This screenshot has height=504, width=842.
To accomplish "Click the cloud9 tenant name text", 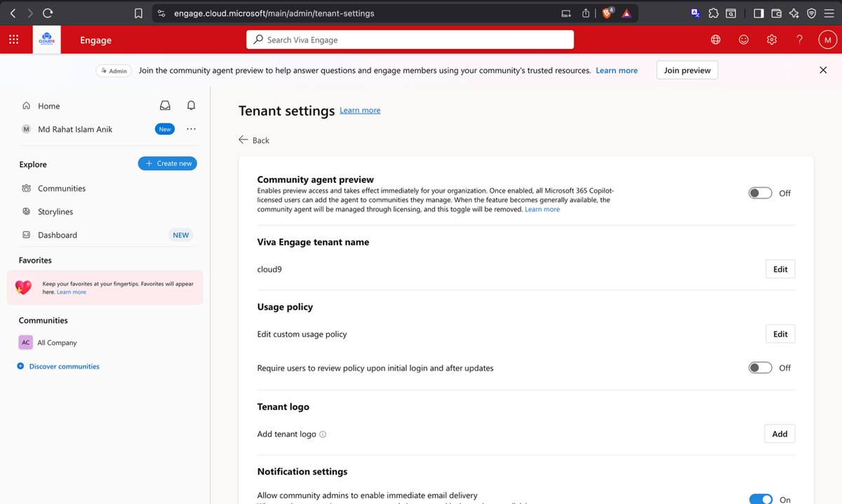I will tap(269, 269).
